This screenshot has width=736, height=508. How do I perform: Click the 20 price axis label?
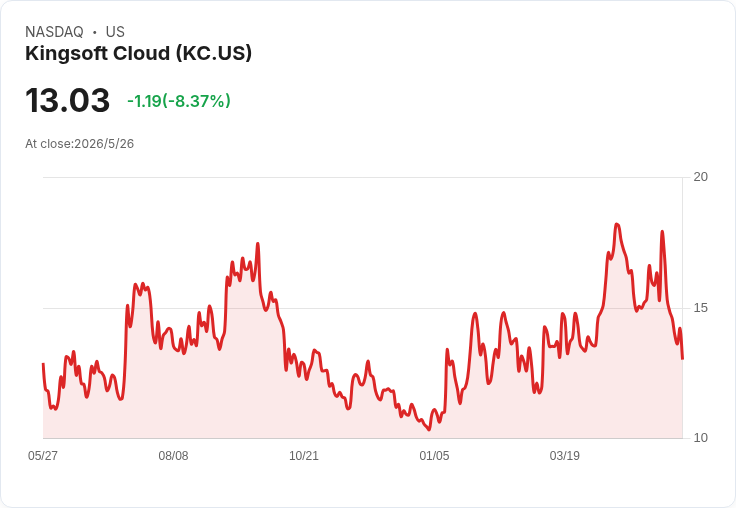[x=700, y=177]
